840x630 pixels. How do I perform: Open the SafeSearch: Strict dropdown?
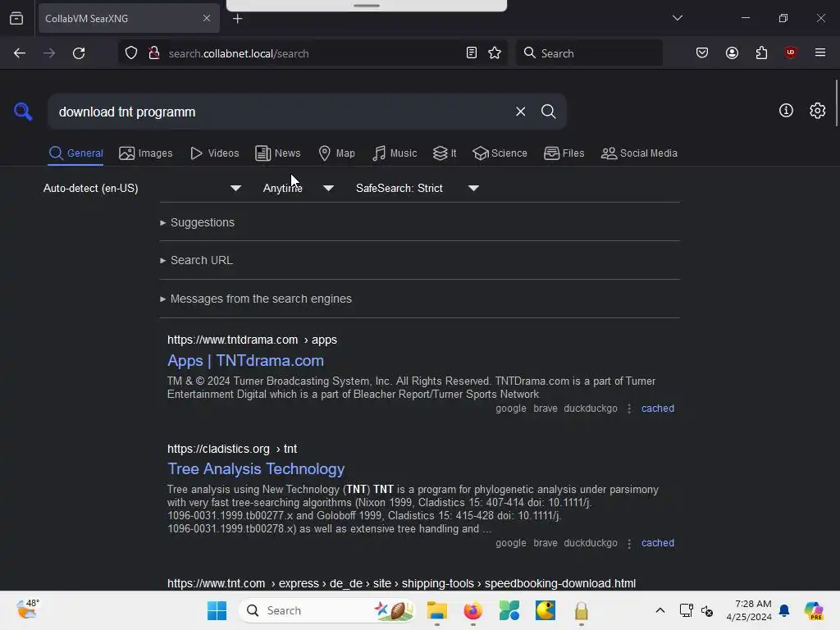pyautogui.click(x=418, y=188)
